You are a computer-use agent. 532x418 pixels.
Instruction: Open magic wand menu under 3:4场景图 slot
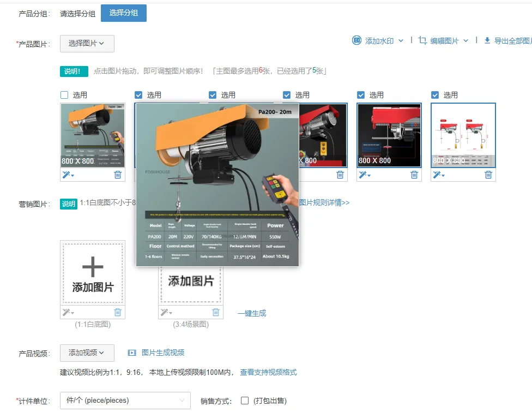166,312
